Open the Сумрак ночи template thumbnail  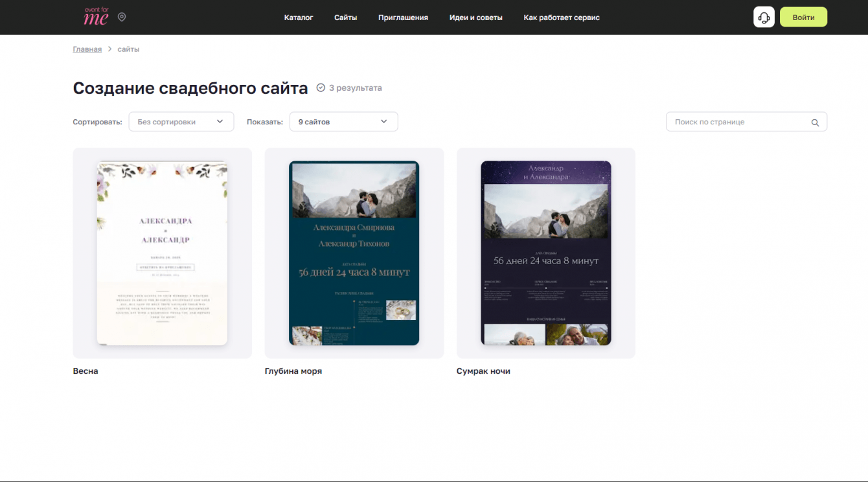[546, 253]
